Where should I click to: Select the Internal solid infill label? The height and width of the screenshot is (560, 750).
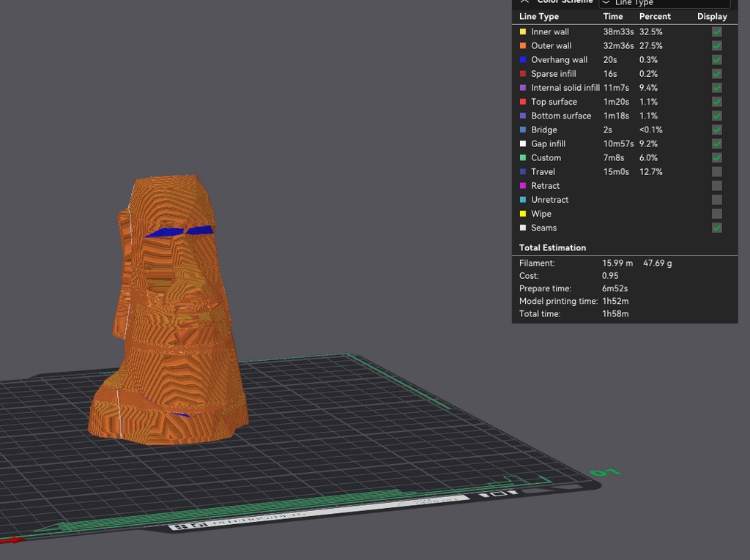pos(565,88)
